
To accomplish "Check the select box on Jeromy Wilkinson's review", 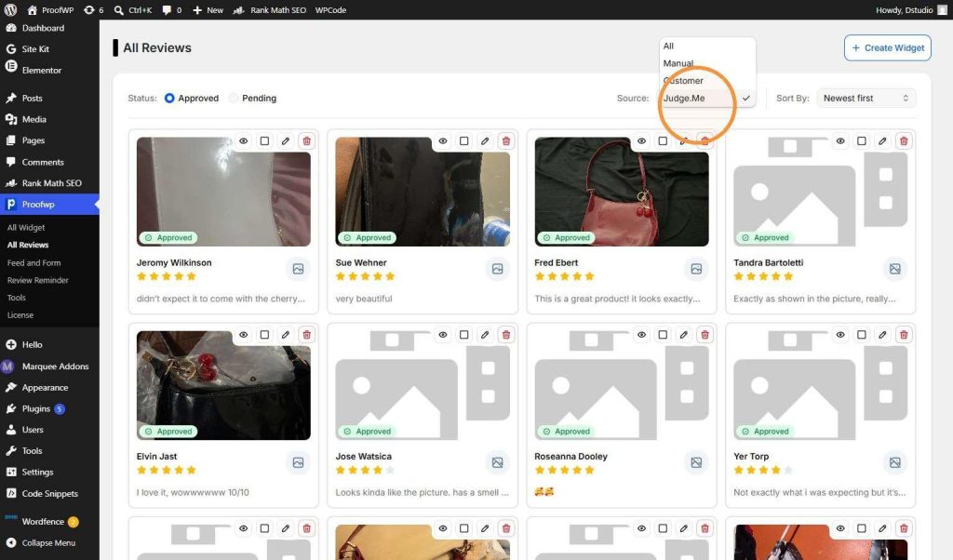I will (264, 140).
